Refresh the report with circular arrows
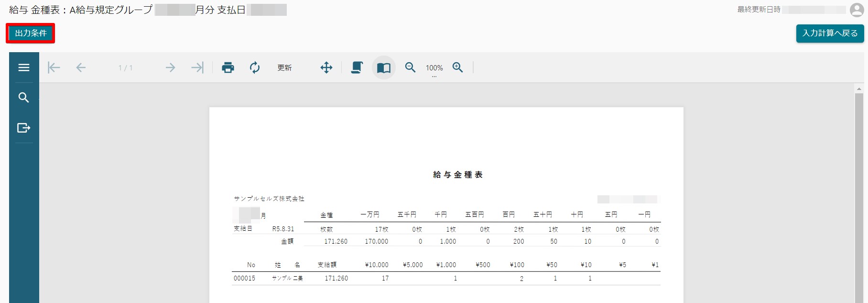868x303 pixels. pyautogui.click(x=255, y=67)
